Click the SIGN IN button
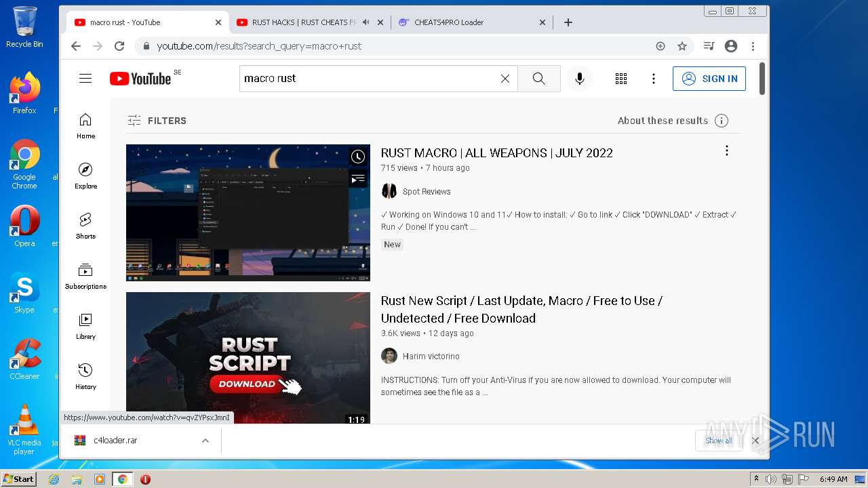Viewport: 868px width, 488px height. pos(709,79)
